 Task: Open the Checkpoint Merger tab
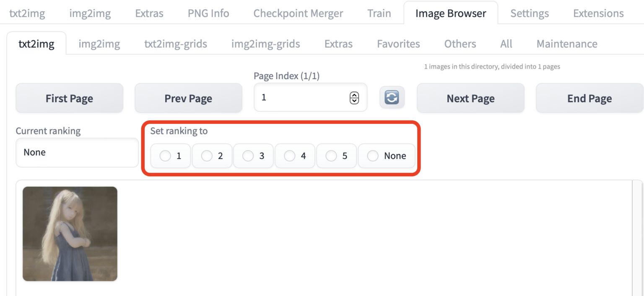pyautogui.click(x=298, y=13)
